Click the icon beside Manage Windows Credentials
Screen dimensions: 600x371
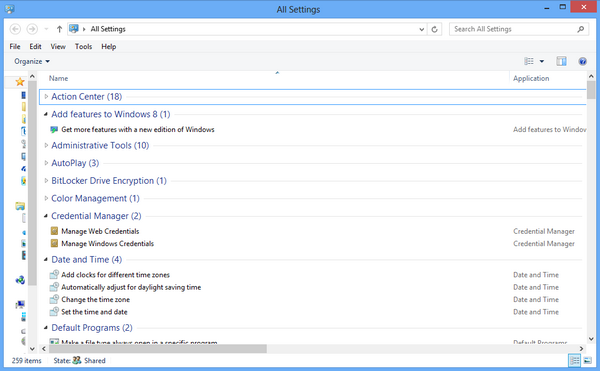[54, 243]
